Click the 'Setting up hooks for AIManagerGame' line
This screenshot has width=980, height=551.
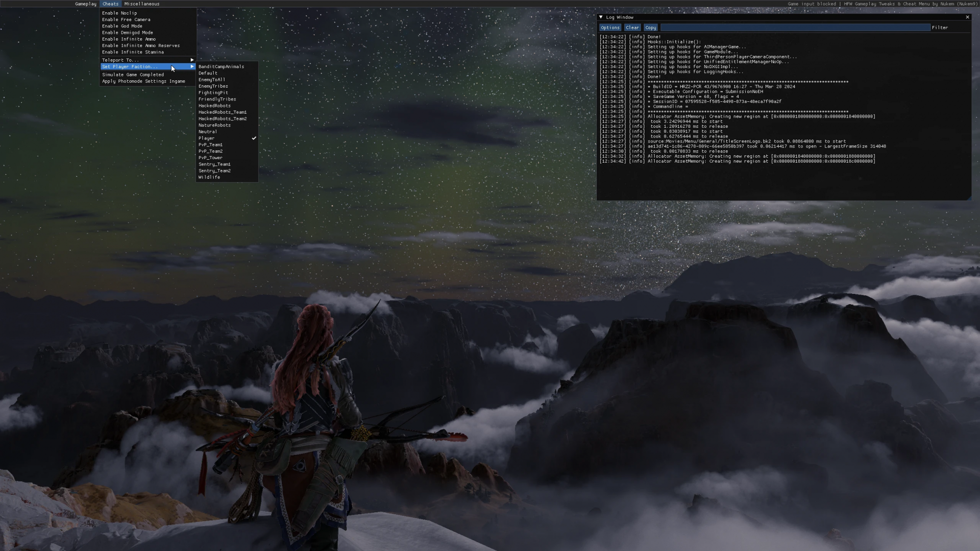click(x=673, y=47)
